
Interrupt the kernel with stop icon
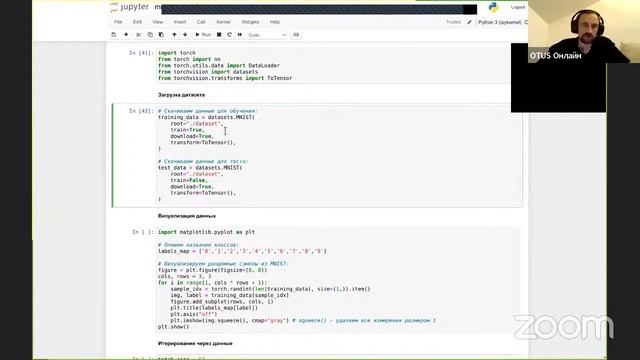(219, 35)
